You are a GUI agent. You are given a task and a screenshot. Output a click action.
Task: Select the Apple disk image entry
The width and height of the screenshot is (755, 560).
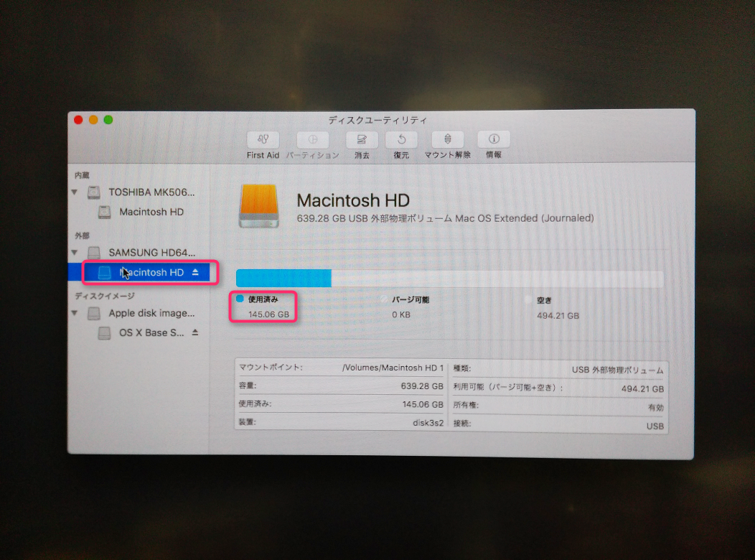coord(151,313)
